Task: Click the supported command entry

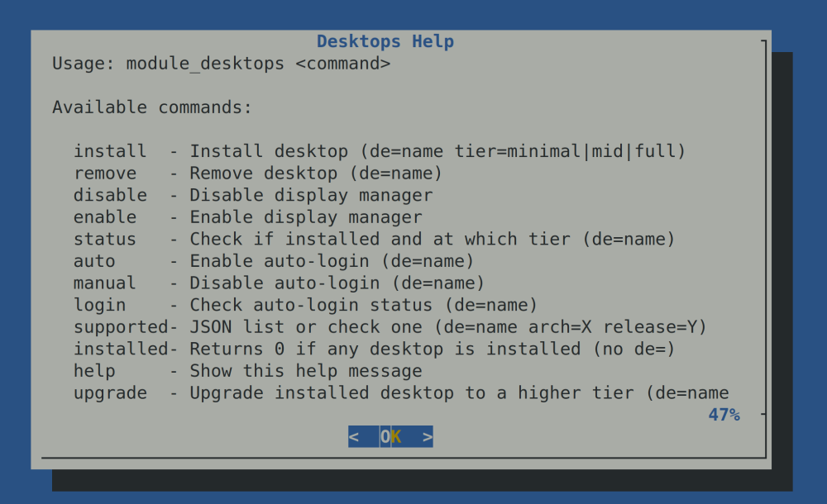Action: [x=121, y=326]
